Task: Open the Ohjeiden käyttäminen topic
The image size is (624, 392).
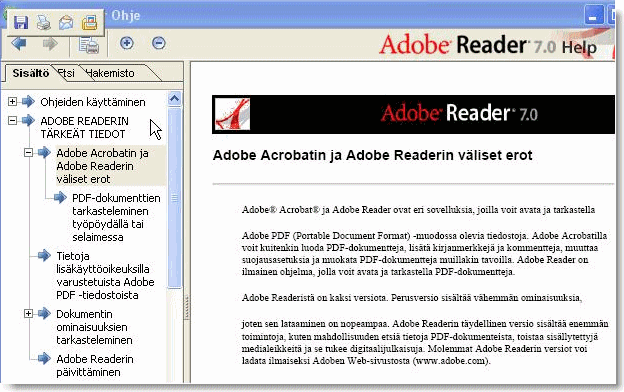Action: tap(93, 102)
